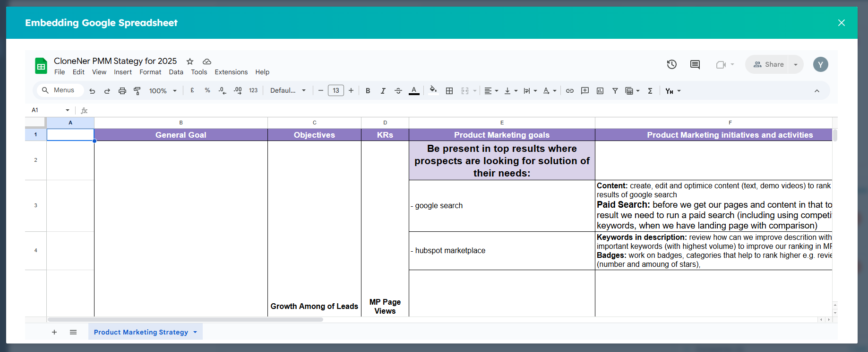868x352 pixels.
Task: Toggle italic formatting
Action: coord(383,91)
